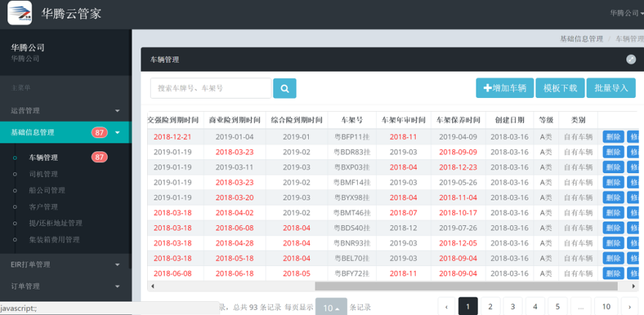Open 批量导入 bulk import
This screenshot has height=315, width=644.
611,88
